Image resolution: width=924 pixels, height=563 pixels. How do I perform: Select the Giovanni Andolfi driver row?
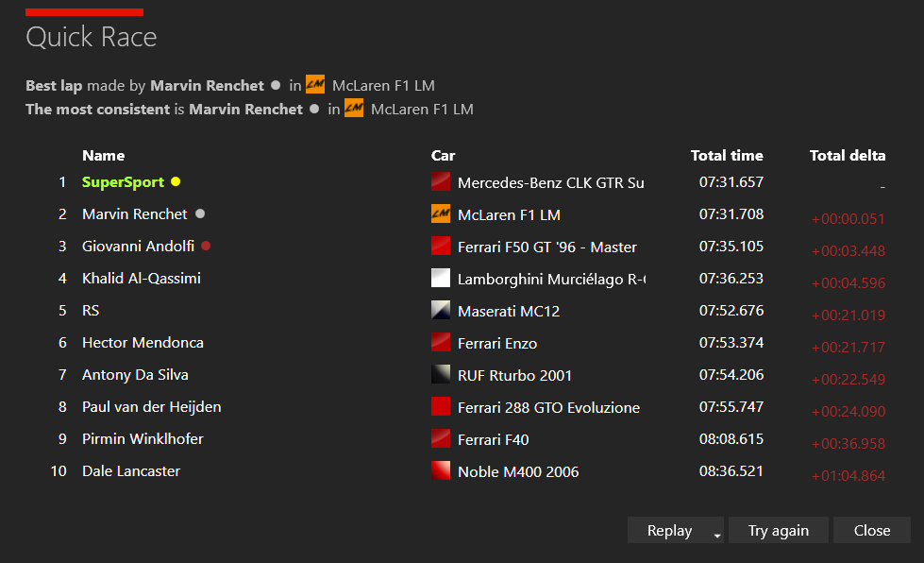(138, 247)
